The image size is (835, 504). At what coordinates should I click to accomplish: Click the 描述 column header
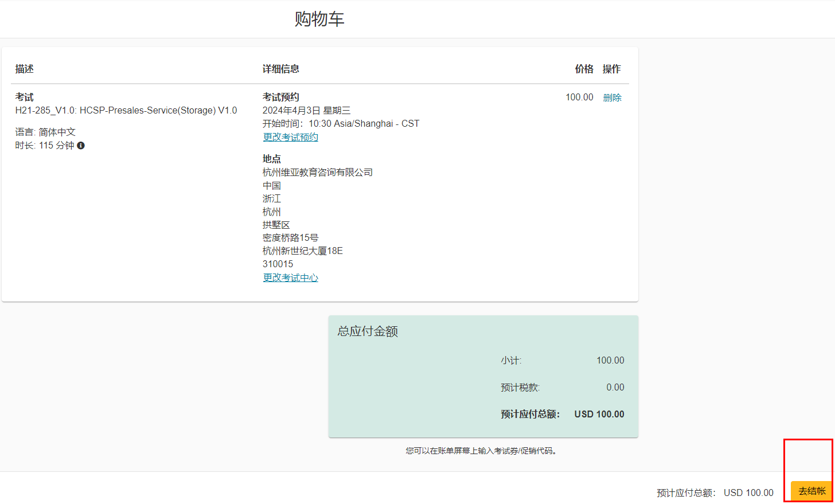24,69
